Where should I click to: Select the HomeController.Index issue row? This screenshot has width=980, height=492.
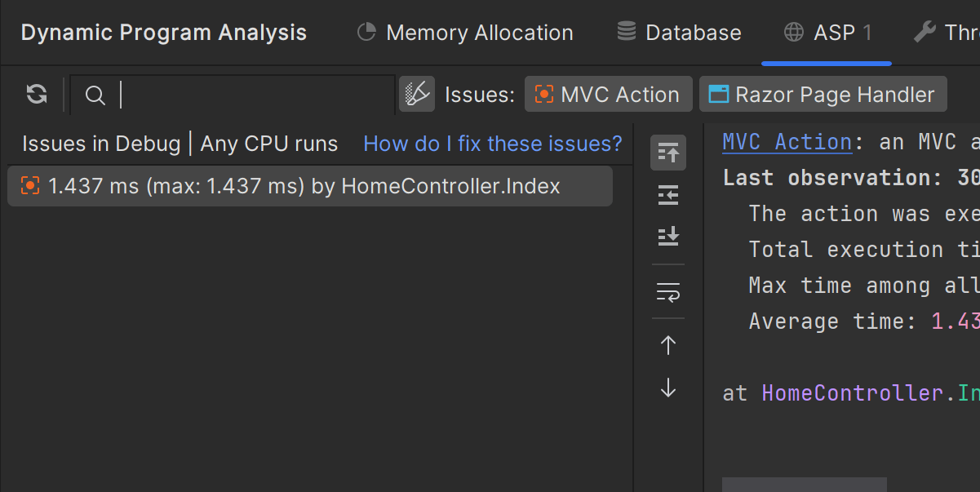310,186
